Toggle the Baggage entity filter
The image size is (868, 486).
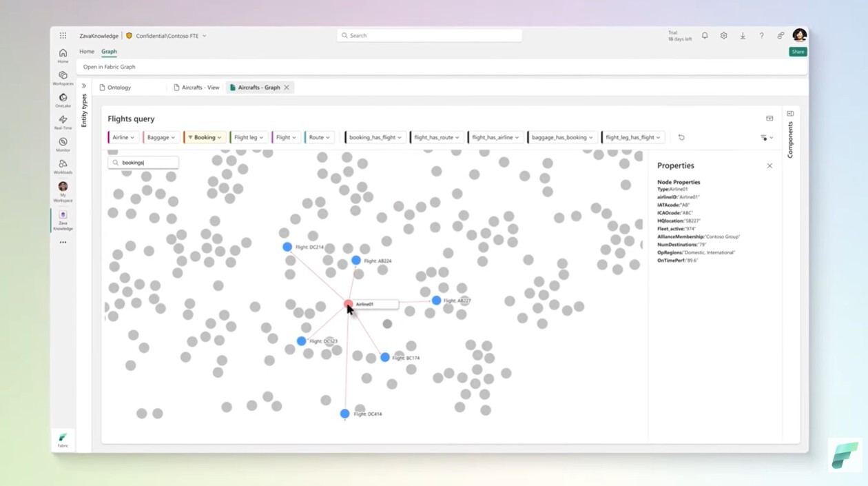(160, 137)
